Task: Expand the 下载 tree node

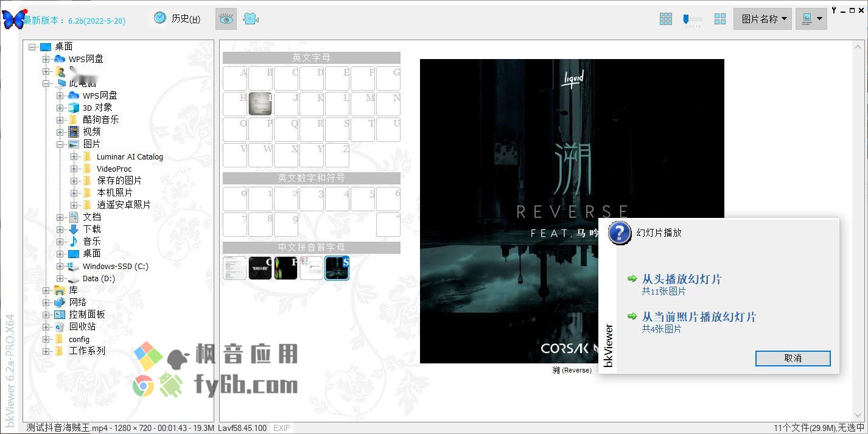Action: [x=60, y=229]
